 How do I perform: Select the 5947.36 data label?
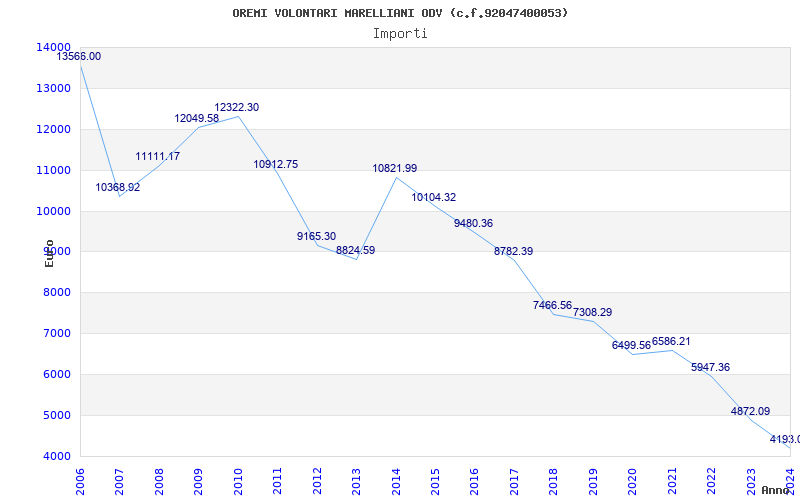coord(710,367)
